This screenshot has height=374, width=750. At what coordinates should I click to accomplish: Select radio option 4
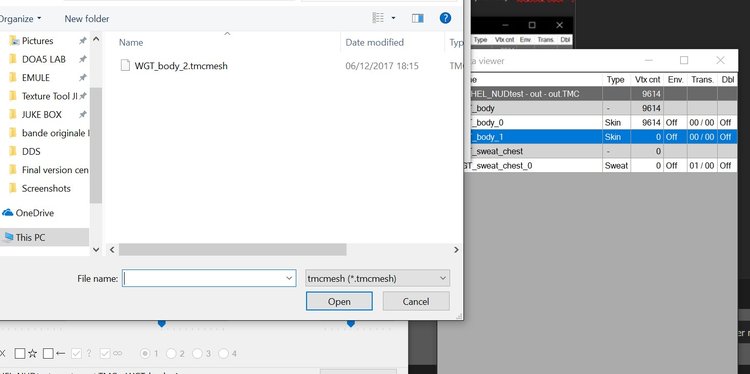pos(223,354)
